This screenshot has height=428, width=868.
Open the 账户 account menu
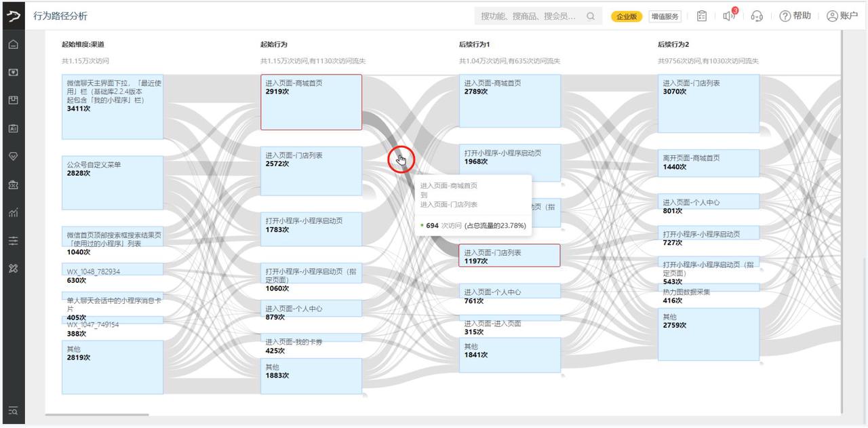coord(842,16)
